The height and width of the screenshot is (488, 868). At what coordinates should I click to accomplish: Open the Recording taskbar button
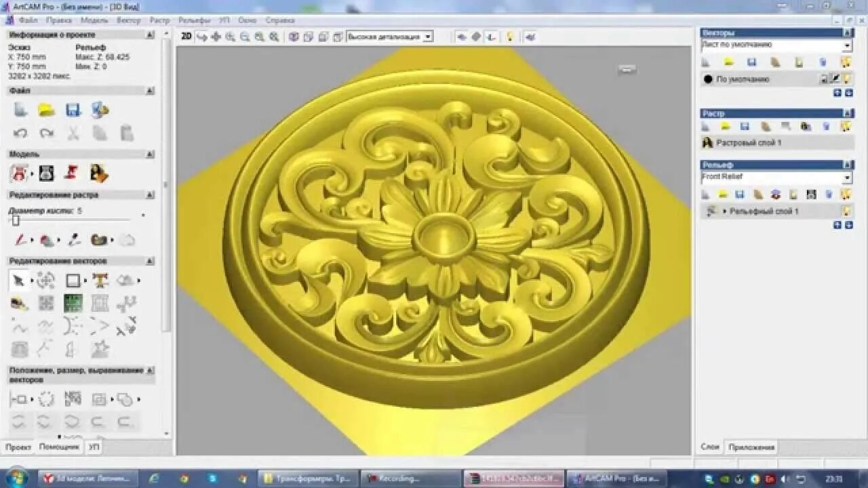tap(410, 479)
